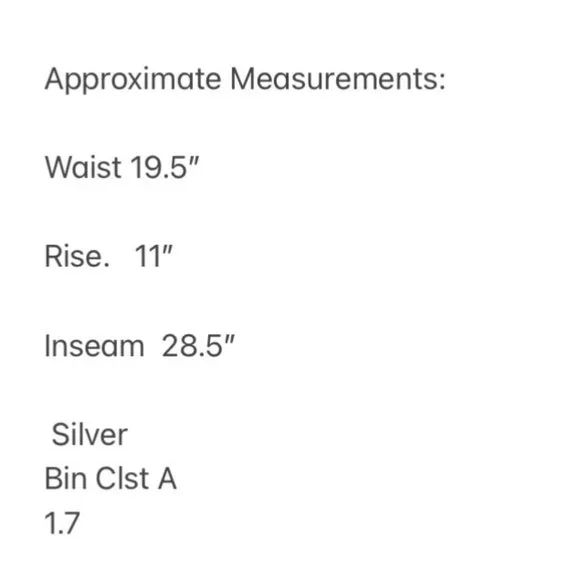Click the word "Measurements:" in the heading
This screenshot has width=580, height=580.
tap(338, 78)
